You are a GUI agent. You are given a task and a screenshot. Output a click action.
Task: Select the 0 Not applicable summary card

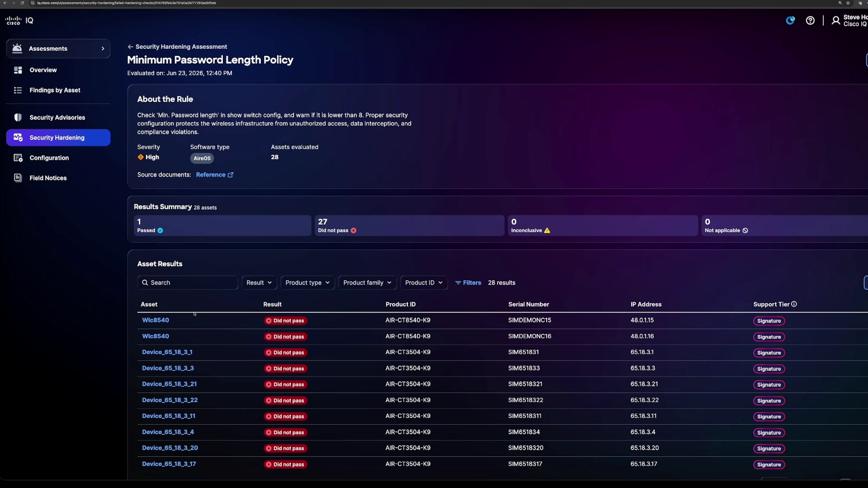[x=785, y=225]
